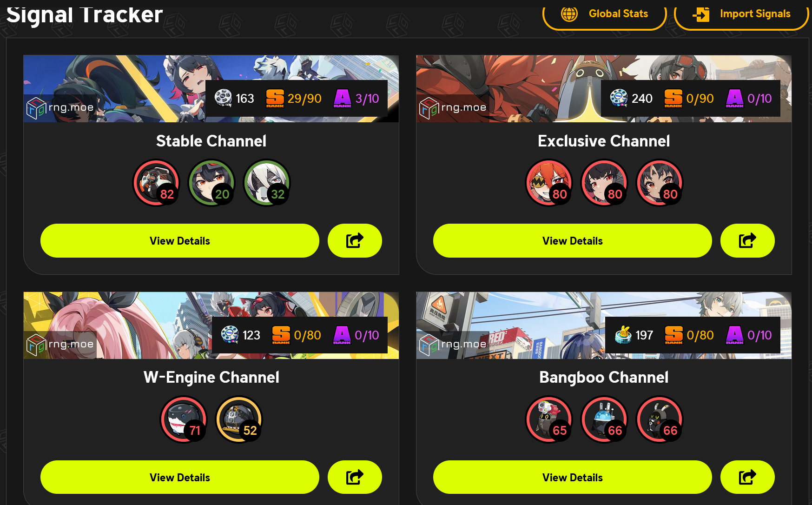Open View Details for W-Engine Channel
812x505 pixels.
[180, 477]
